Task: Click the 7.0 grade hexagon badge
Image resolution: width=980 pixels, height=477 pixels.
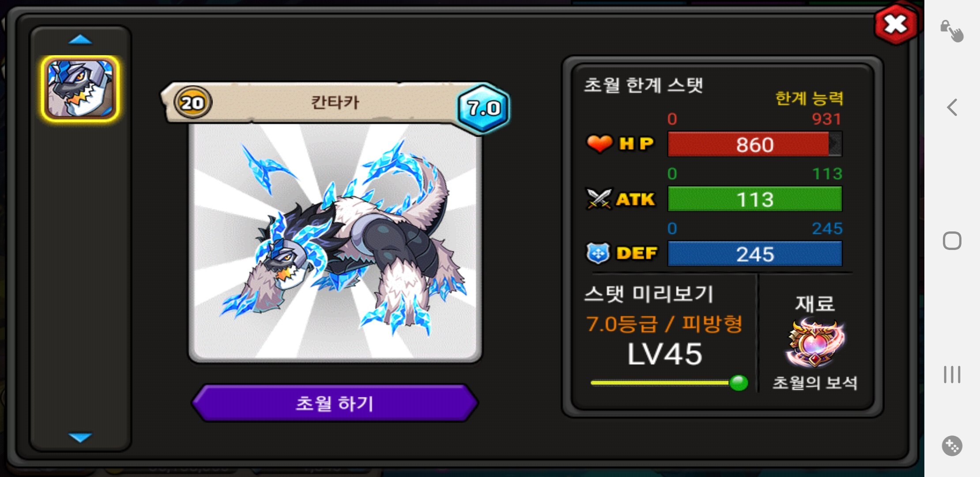Action: click(483, 108)
